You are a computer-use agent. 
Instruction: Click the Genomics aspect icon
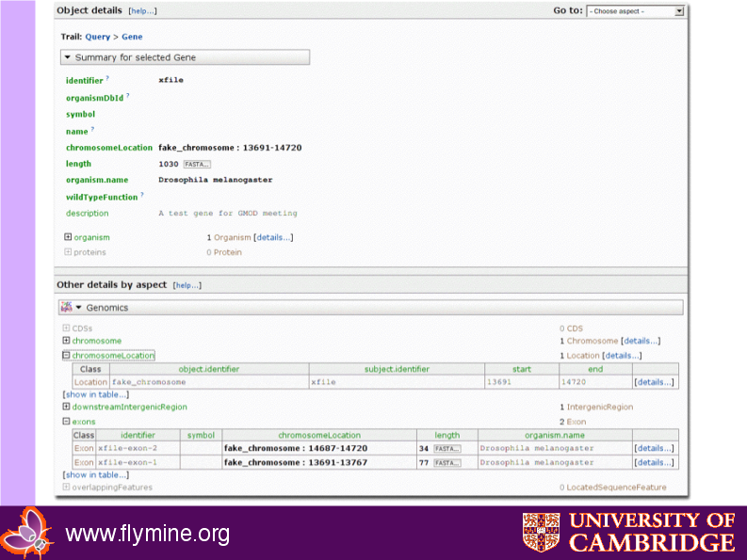point(66,307)
